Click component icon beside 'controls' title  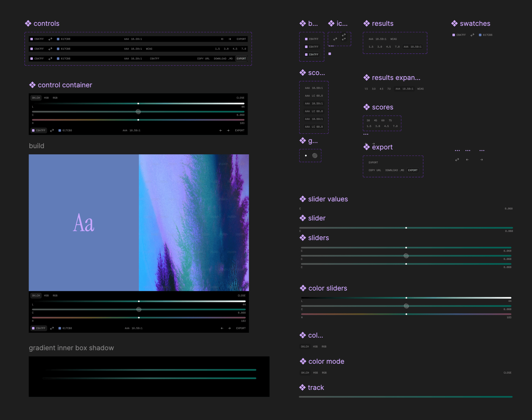pyautogui.click(x=28, y=24)
